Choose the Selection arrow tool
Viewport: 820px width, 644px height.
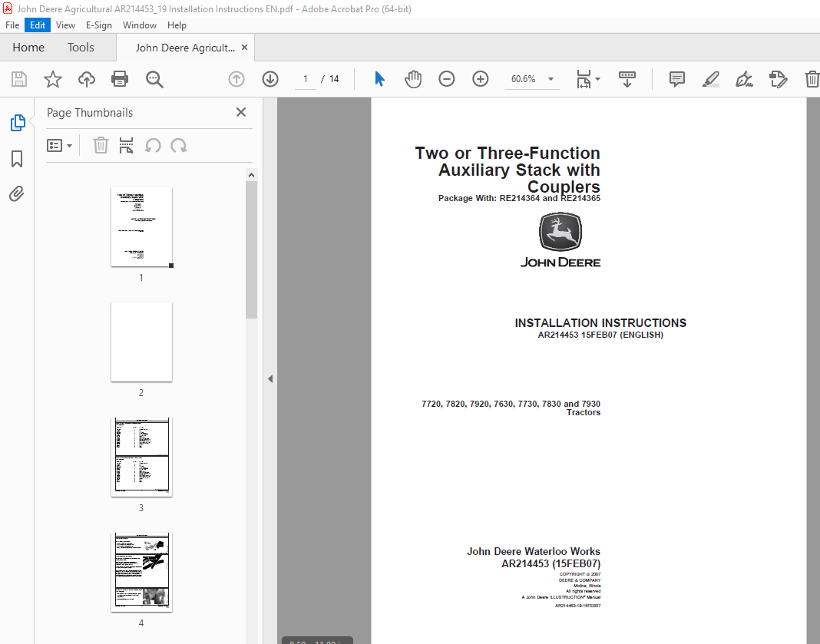379,79
